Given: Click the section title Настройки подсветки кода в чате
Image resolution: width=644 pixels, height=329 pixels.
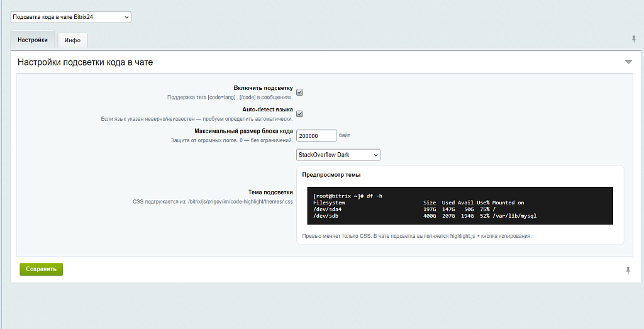Looking at the screenshot, I should point(85,62).
